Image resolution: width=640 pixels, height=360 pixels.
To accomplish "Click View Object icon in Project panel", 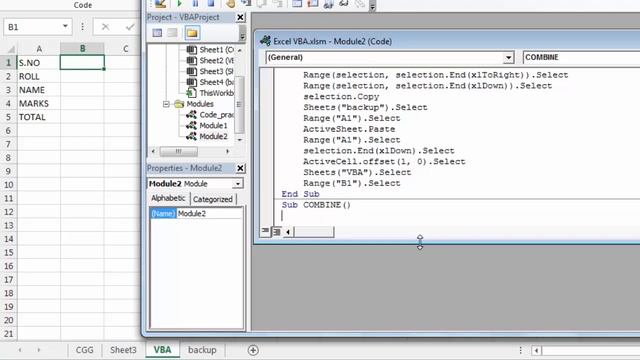I will [x=172, y=33].
